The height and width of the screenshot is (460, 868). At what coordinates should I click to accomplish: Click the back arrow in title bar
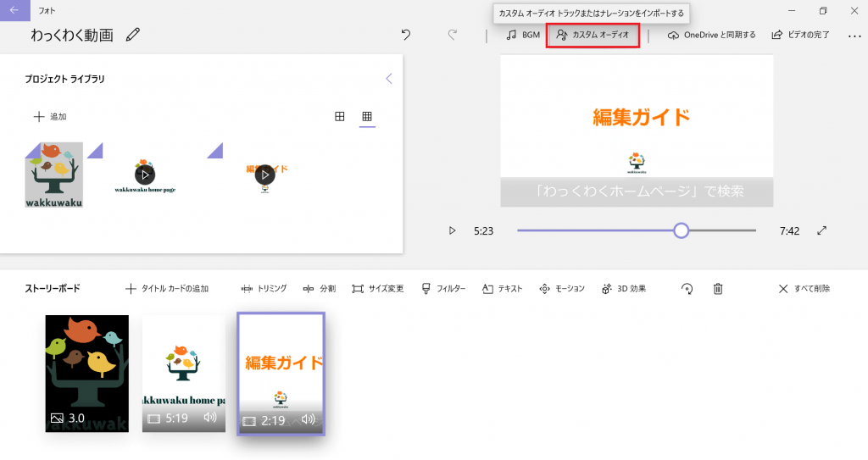(14, 10)
